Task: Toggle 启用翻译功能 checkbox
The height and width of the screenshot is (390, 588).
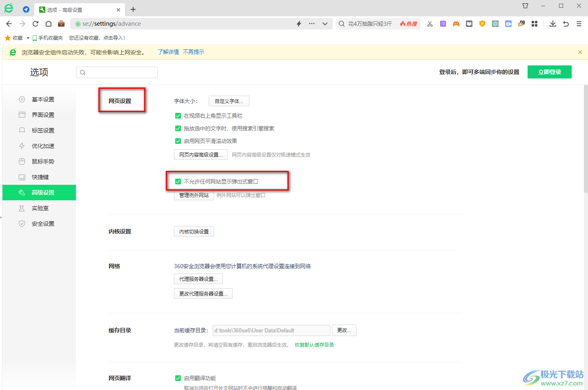Action: tap(178, 378)
